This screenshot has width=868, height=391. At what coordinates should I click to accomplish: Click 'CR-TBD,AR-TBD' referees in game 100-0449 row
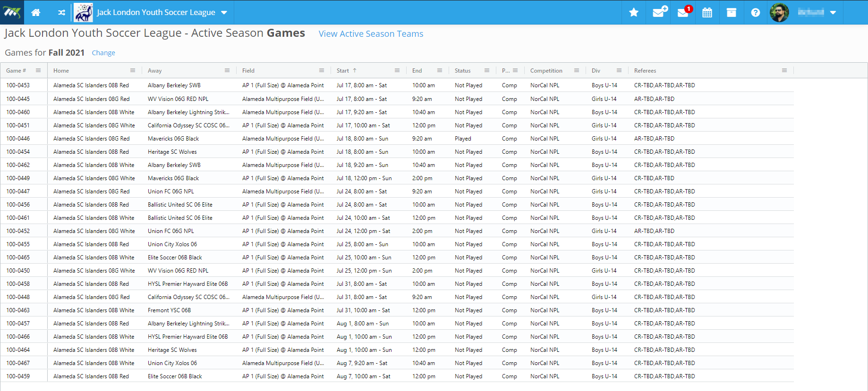[654, 178]
